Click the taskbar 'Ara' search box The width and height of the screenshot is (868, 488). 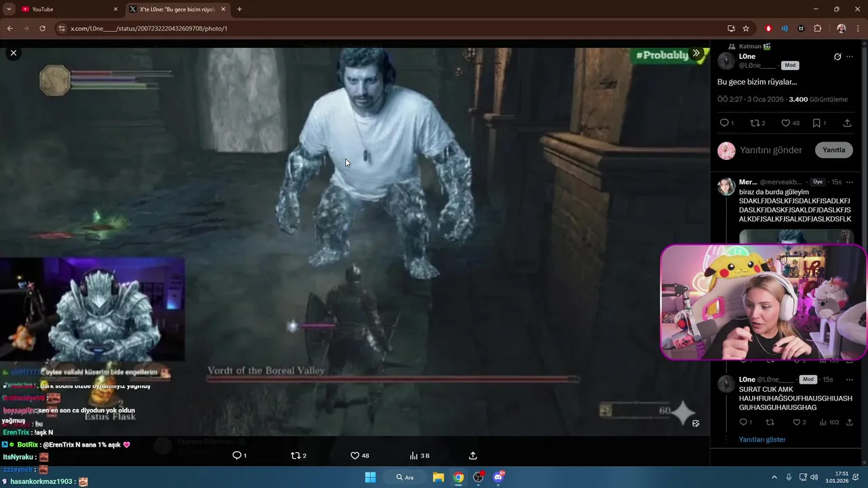406,477
